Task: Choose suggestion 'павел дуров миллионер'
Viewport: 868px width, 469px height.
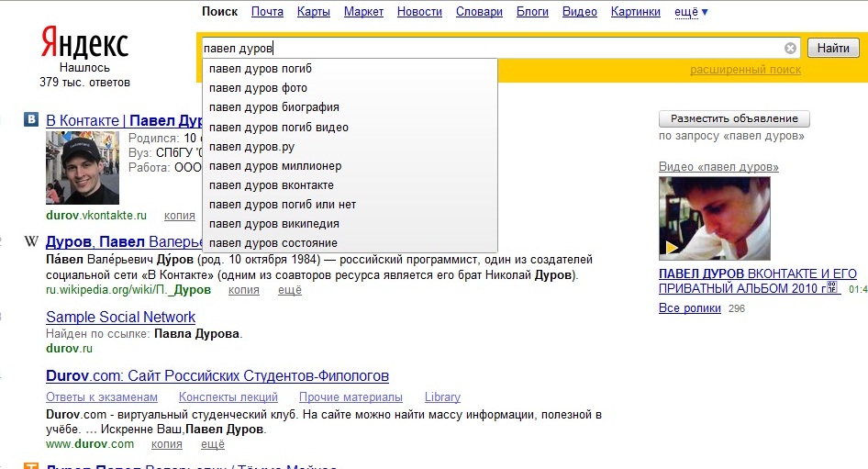Action: point(350,166)
